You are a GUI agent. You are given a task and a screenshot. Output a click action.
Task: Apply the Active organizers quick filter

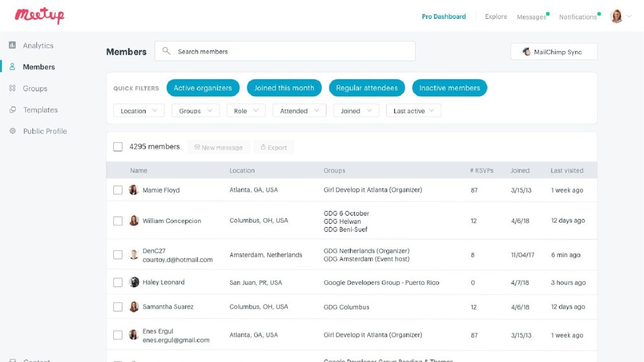pyautogui.click(x=203, y=88)
